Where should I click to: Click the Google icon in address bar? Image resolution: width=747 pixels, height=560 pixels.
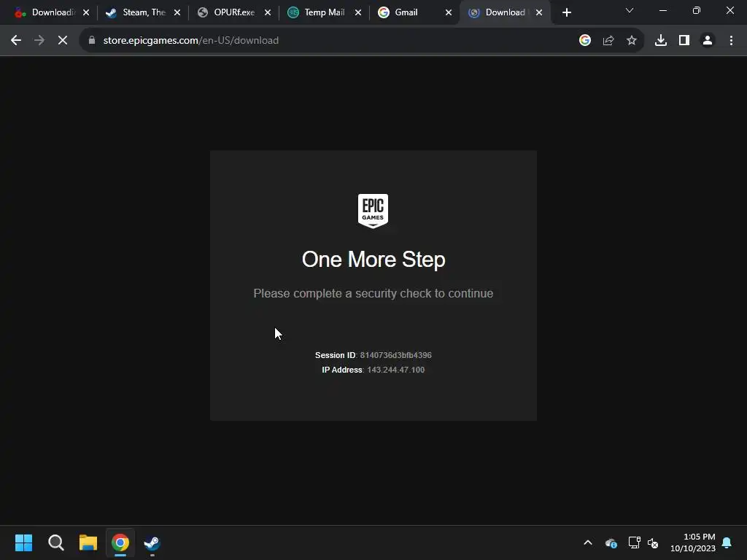tap(585, 41)
